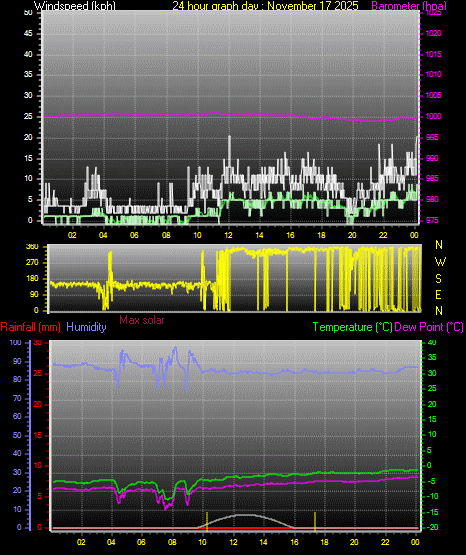Select the green 40 temperature axis value
Viewport: 466px width, 555px height.
(432, 343)
